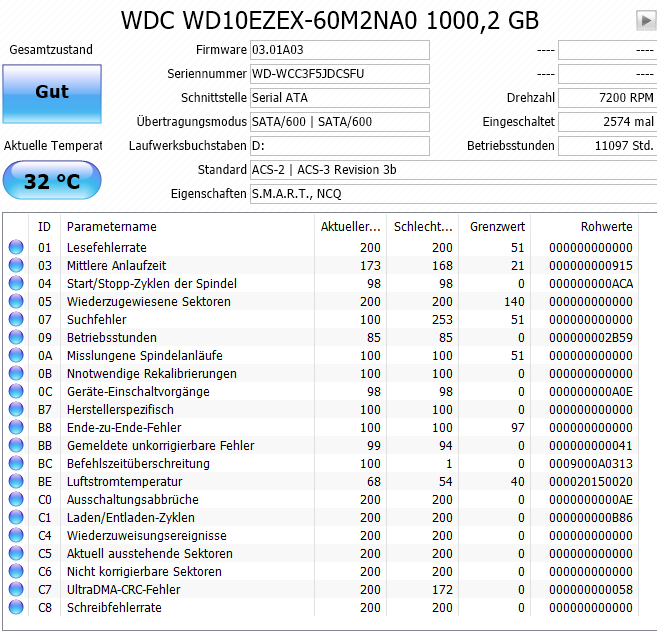Click raw value 000000000041
This screenshot has height=632, width=657.
(x=591, y=446)
